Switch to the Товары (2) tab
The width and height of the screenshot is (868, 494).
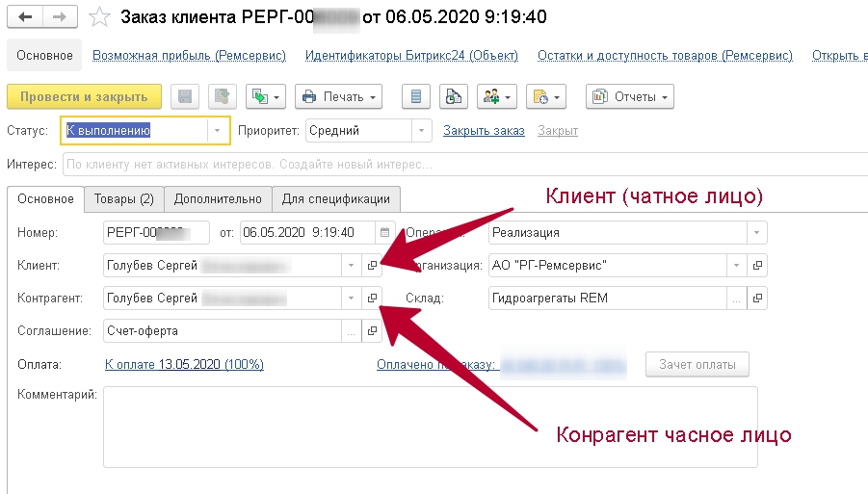click(x=123, y=199)
